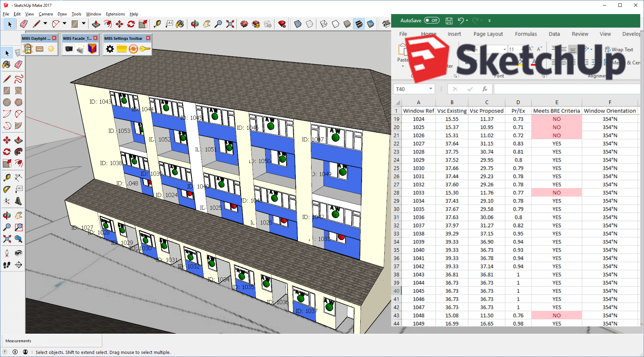Toggle Wrap Text in Excel ribbon
Viewport: 644px width, 357px height.
point(619,50)
